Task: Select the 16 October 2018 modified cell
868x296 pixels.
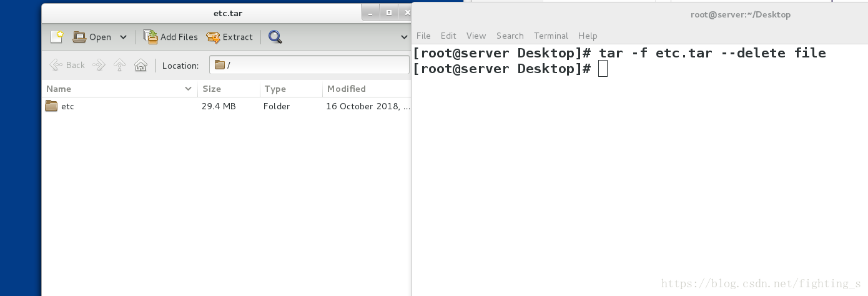Action: pyautogui.click(x=368, y=106)
